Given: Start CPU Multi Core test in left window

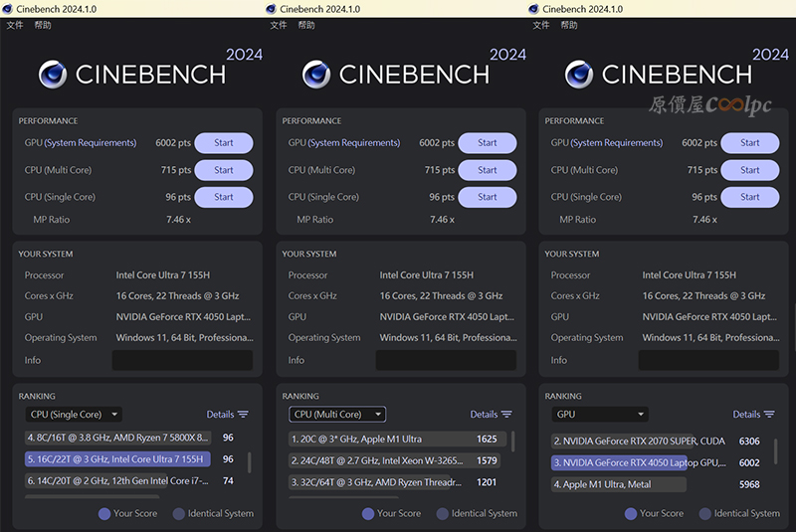Looking at the screenshot, I should [x=223, y=170].
